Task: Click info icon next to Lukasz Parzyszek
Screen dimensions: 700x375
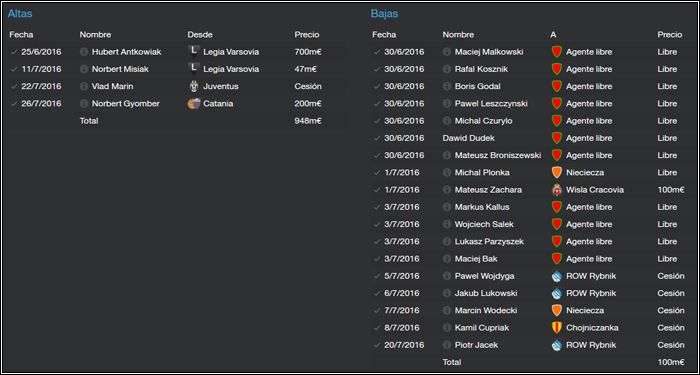Action: click(446, 242)
